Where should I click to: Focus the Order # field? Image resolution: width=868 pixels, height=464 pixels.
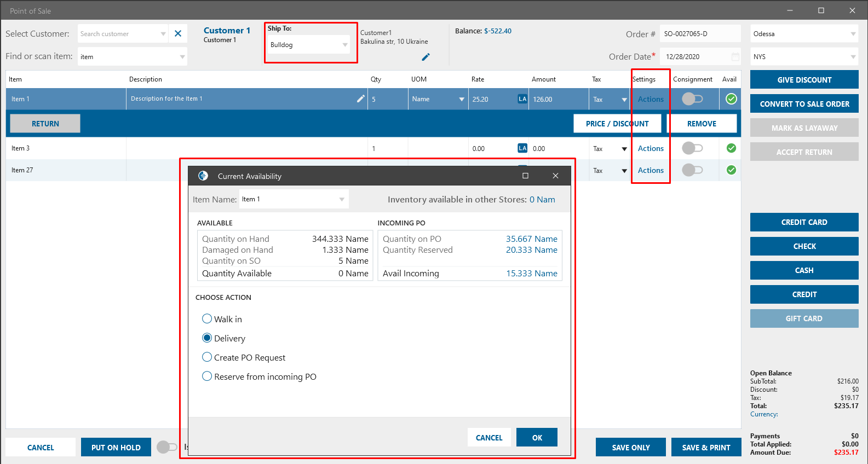[x=700, y=34]
